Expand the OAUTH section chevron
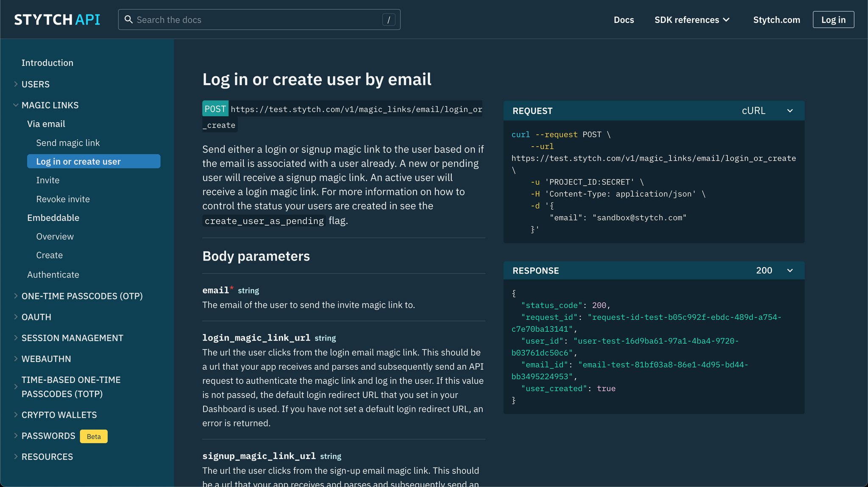 (x=16, y=317)
